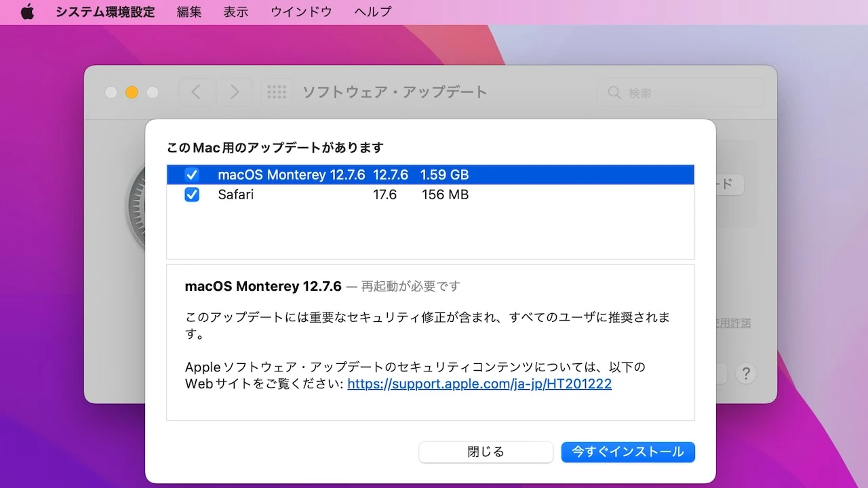Open the Apple menu
The image size is (868, 488).
pyautogui.click(x=27, y=12)
